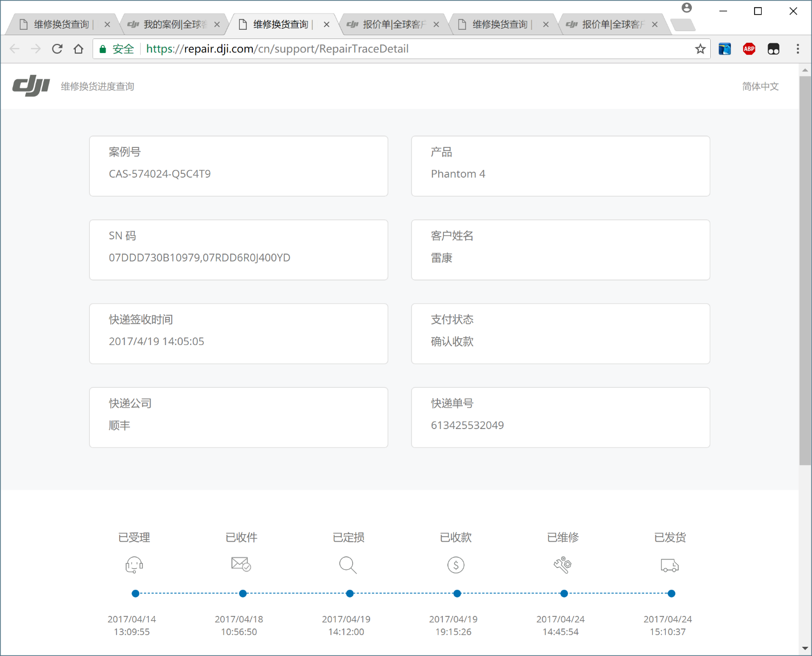Click case number CAS-574024-Q5C4T9
This screenshot has width=812, height=656.
point(160,174)
